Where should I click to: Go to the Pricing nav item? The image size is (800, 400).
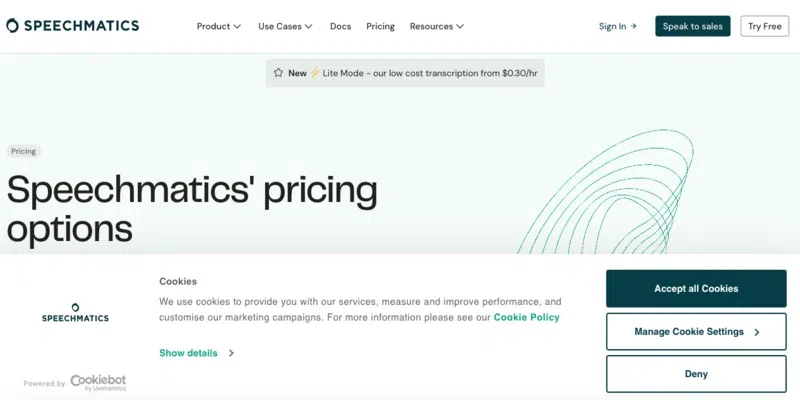click(x=380, y=26)
